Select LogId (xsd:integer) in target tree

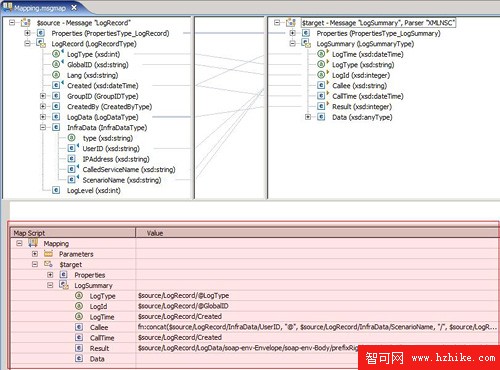point(361,75)
